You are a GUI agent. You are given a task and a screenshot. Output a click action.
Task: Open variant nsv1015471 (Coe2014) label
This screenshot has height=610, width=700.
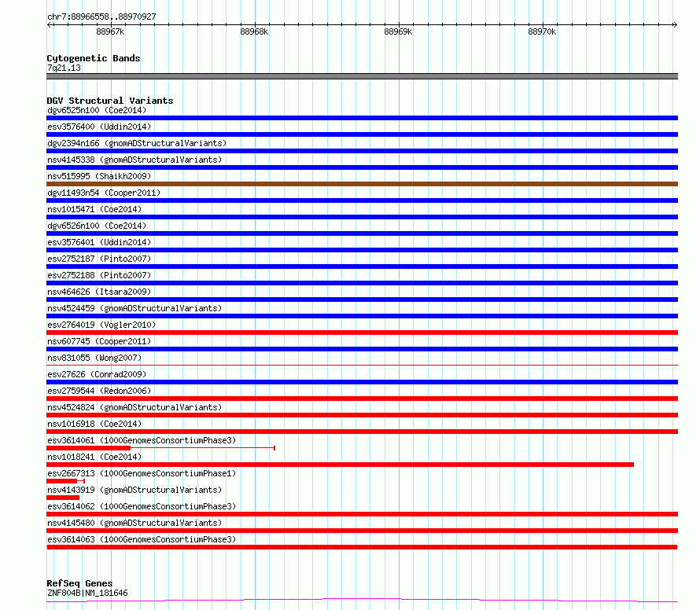tap(94, 209)
